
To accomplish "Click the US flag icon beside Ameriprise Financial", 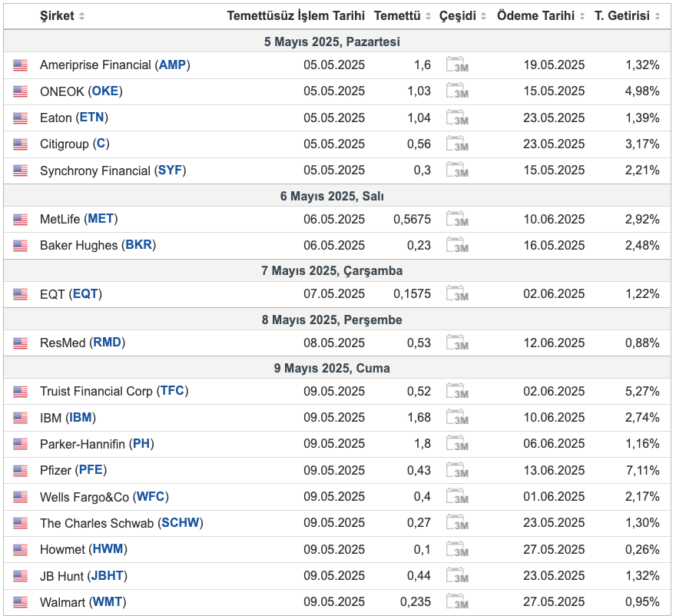I will 20,65.
